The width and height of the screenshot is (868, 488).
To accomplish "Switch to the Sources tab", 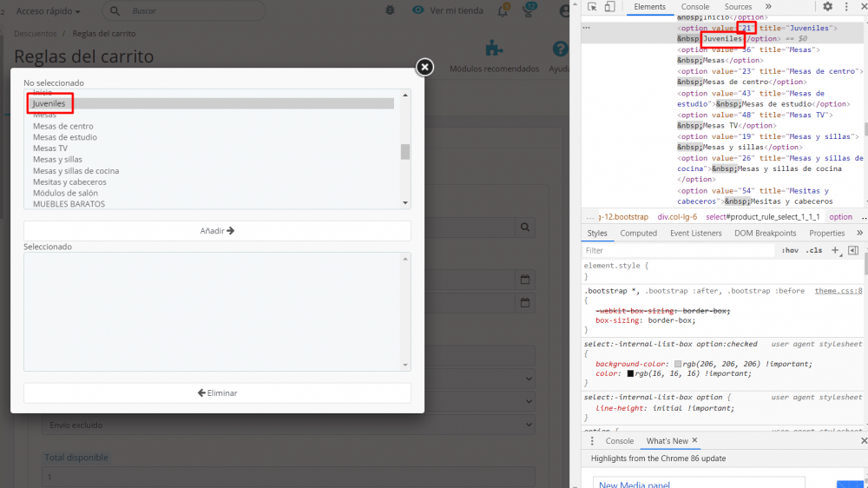I will [738, 7].
